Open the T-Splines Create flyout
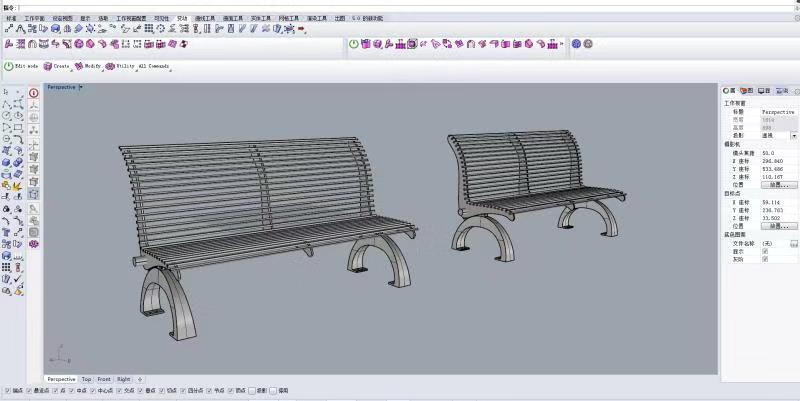The width and height of the screenshot is (800, 401). click(x=57, y=66)
